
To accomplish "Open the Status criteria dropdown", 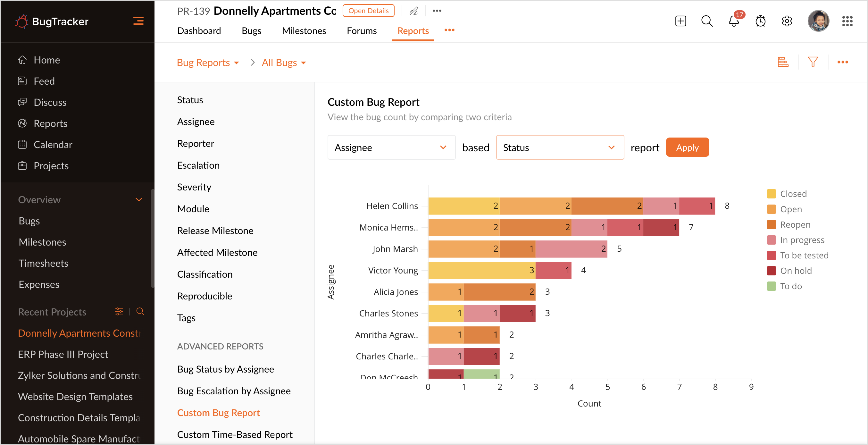I will pos(560,147).
